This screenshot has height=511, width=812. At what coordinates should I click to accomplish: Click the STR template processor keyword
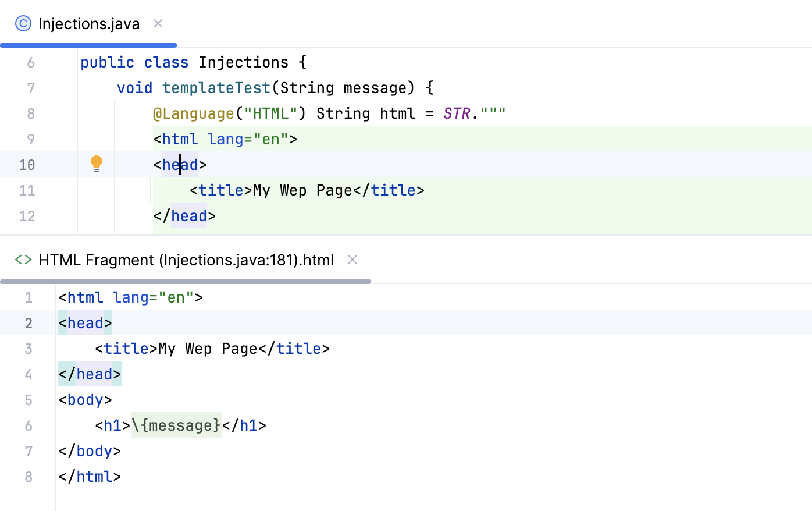click(457, 113)
